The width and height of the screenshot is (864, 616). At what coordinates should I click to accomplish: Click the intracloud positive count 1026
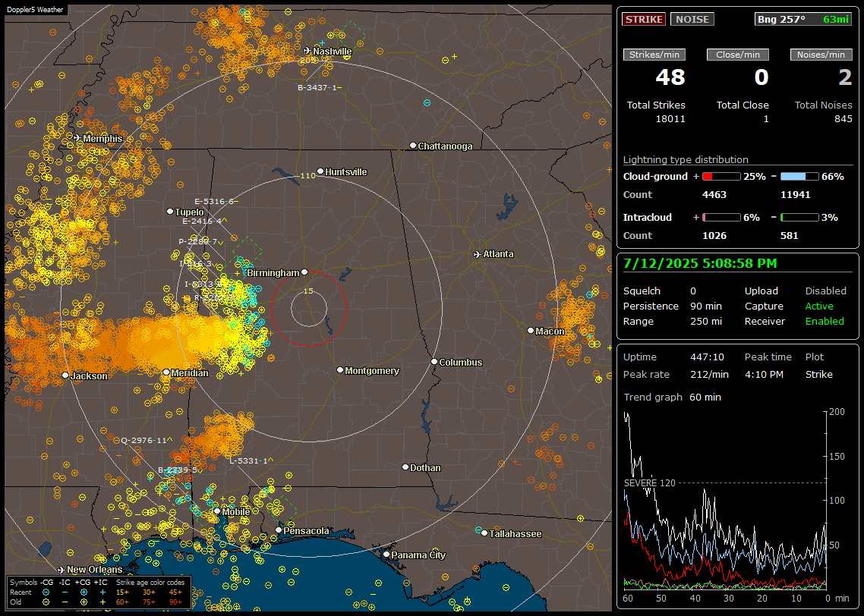[x=714, y=236]
